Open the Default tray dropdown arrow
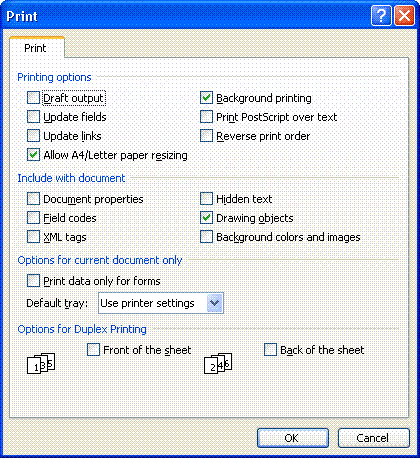This screenshot has width=420, height=459. coord(214,303)
